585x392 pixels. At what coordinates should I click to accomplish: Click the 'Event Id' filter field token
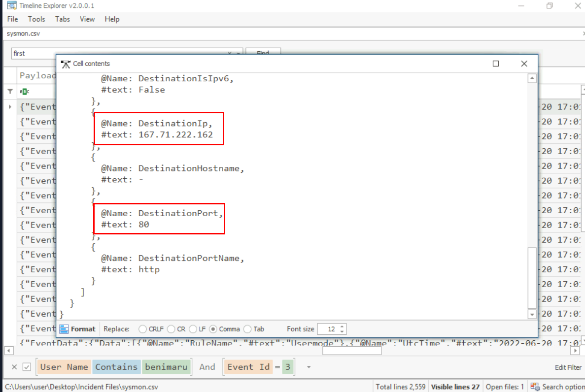point(248,367)
